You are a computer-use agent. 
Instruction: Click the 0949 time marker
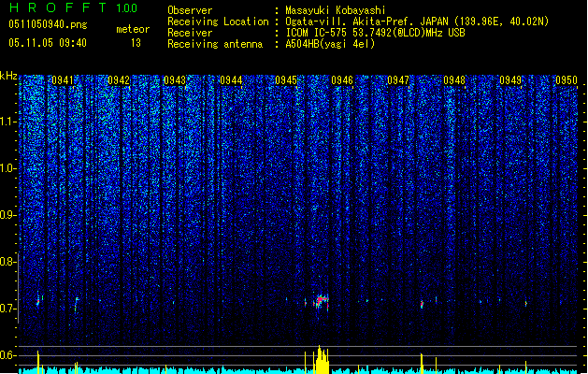[510, 80]
